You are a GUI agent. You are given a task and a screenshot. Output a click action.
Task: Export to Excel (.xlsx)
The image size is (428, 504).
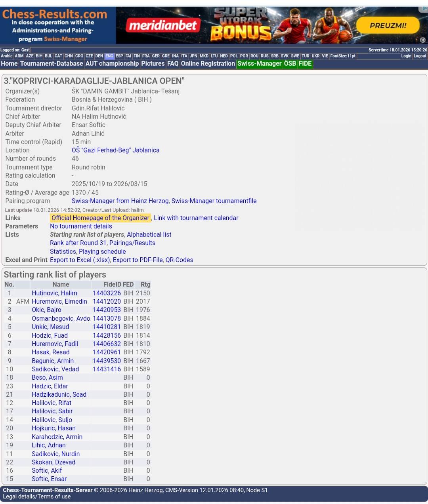click(x=80, y=260)
